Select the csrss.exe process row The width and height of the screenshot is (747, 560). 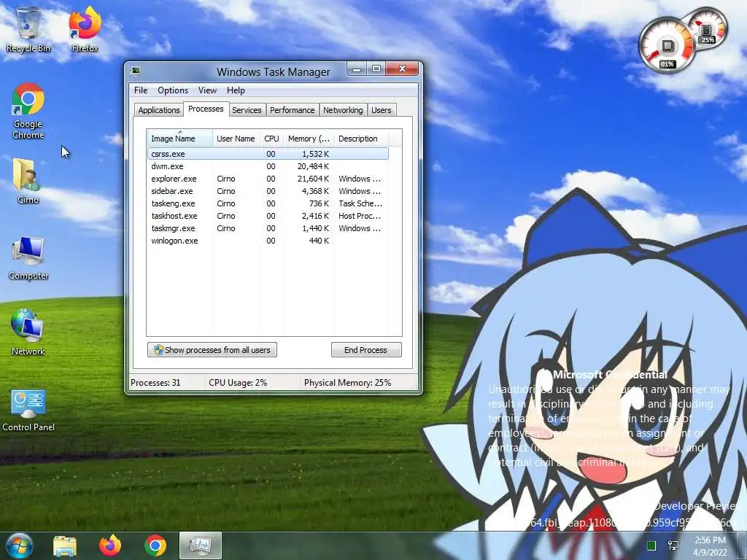pyautogui.click(x=268, y=154)
